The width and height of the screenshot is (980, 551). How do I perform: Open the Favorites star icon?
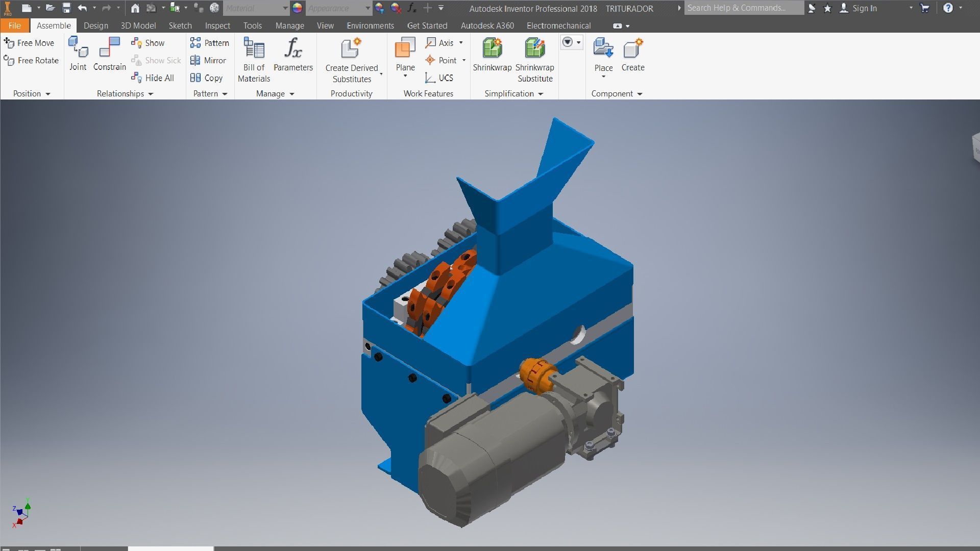pos(827,8)
